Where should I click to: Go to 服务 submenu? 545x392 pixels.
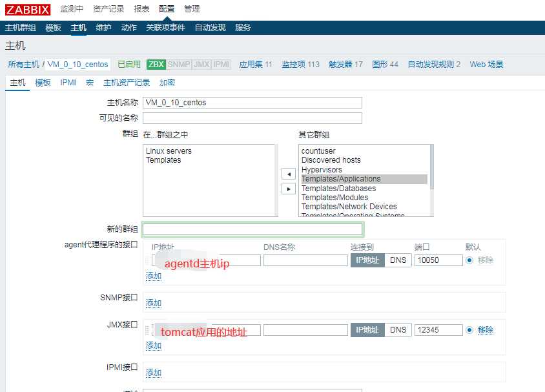pyautogui.click(x=243, y=28)
